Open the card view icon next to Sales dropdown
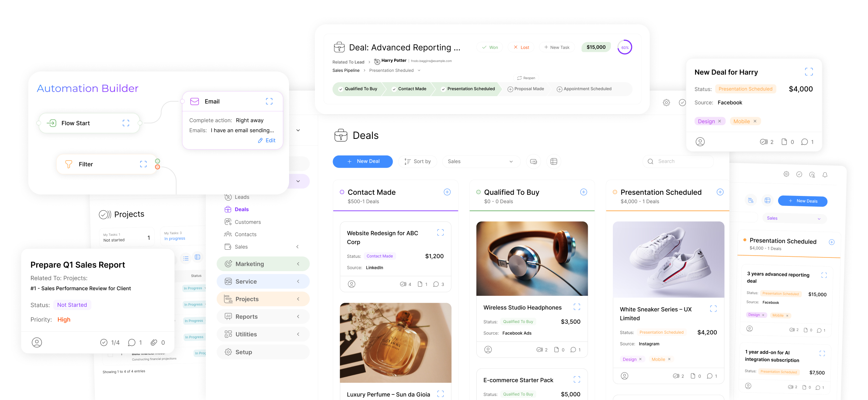Image resolution: width=868 pixels, height=400 pixels. (533, 161)
